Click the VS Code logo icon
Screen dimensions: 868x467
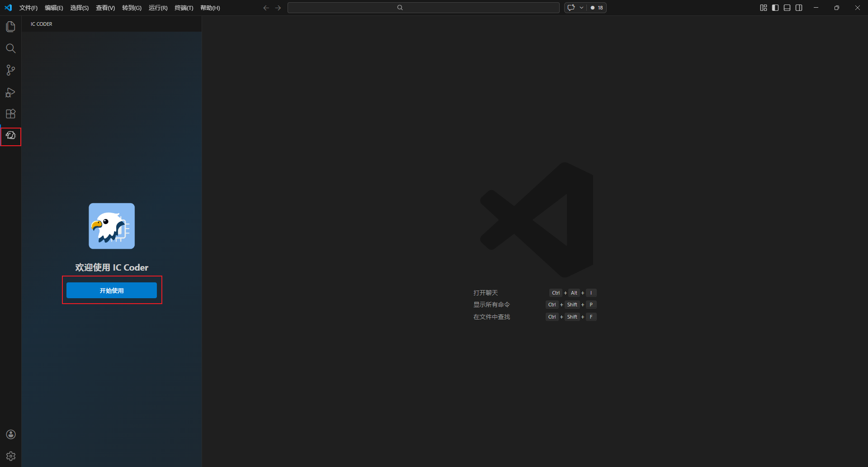(x=8, y=8)
